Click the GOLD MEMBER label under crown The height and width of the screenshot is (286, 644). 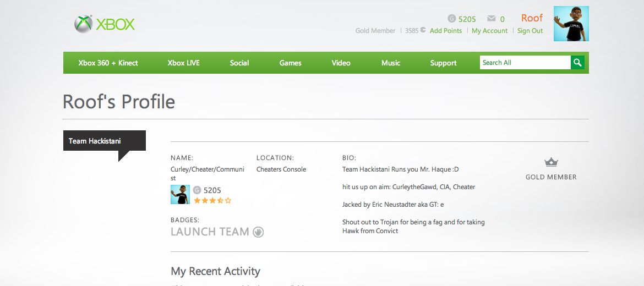(x=551, y=177)
